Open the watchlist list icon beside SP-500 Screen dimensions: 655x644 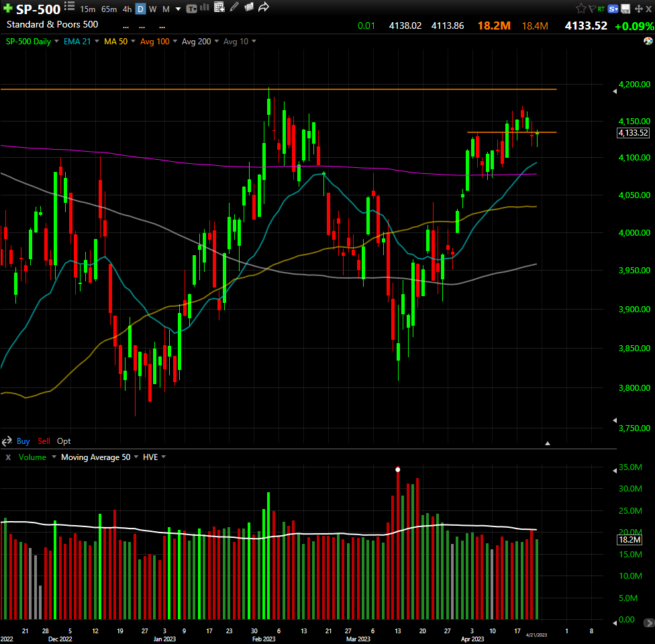pos(69,6)
